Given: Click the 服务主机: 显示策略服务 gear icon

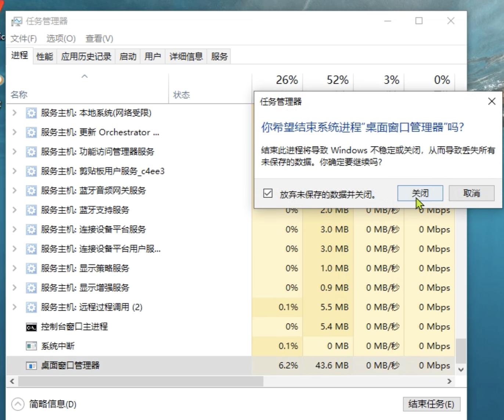Looking at the screenshot, I should 32,268.
